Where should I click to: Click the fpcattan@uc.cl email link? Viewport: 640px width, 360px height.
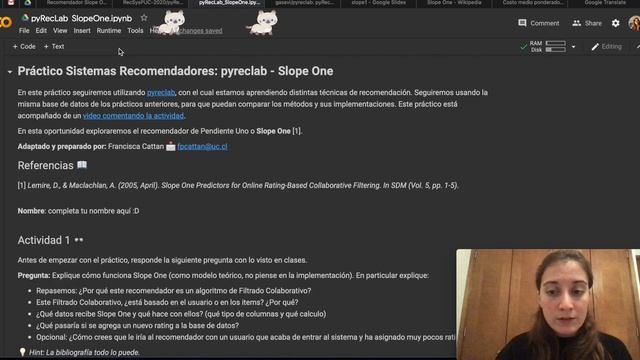pos(202,147)
